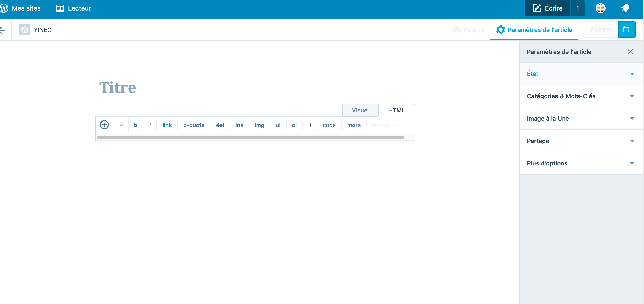Switch to the HTML tab
The width and height of the screenshot is (644, 304).
click(x=396, y=110)
